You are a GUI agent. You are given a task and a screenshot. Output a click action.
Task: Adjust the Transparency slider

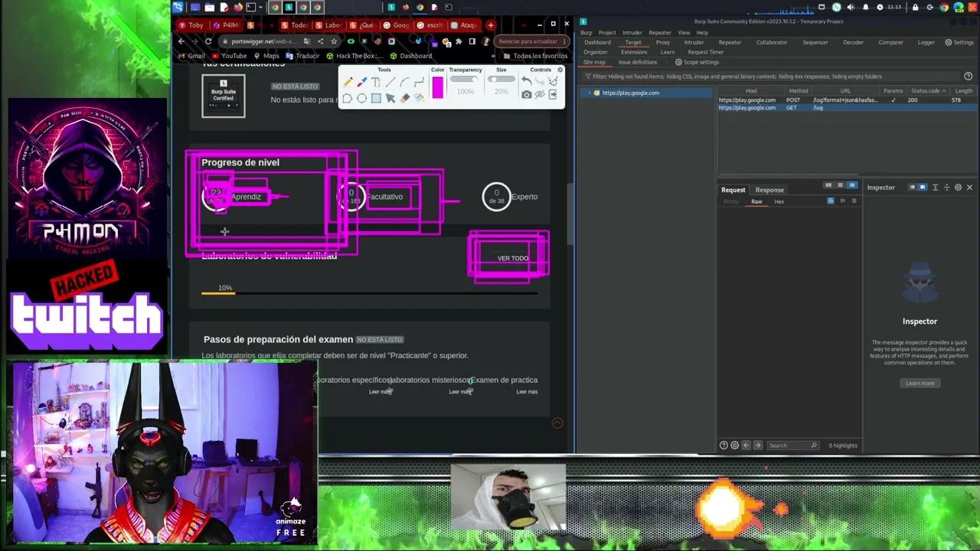coord(465,80)
